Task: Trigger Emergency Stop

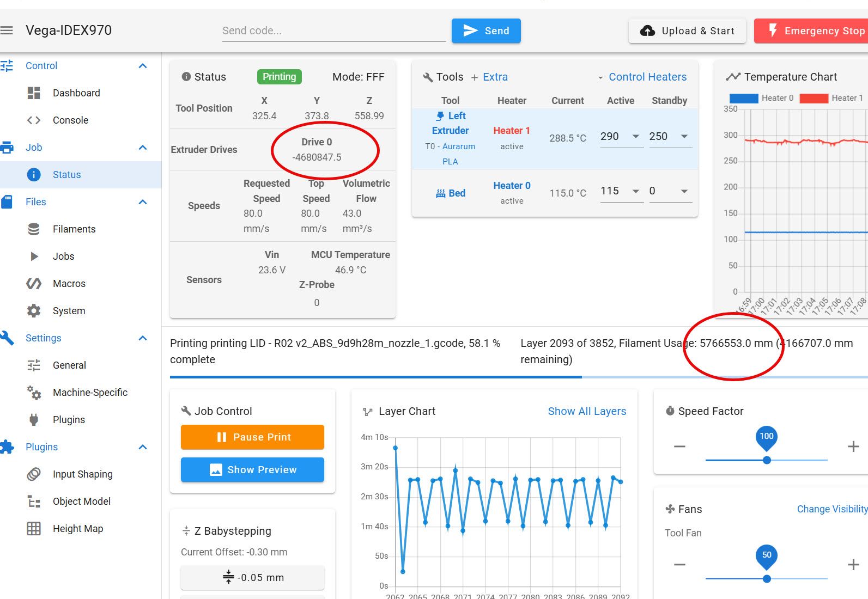Action: [811, 31]
